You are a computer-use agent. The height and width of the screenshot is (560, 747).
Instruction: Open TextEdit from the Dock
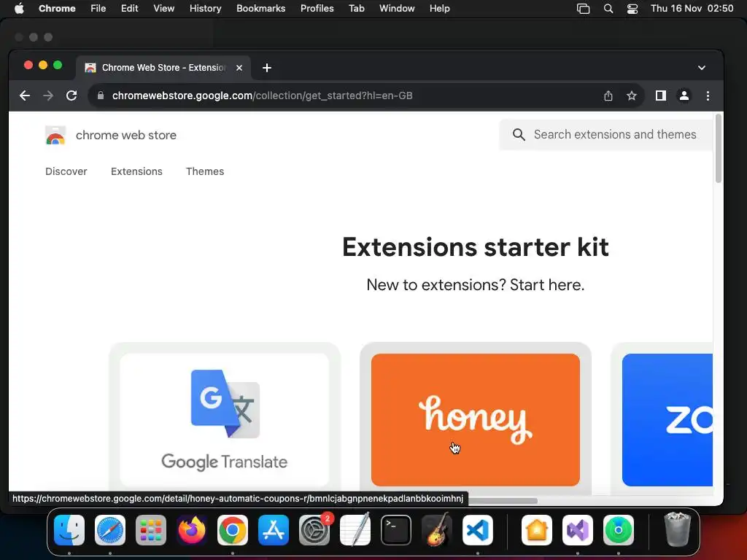(x=355, y=530)
